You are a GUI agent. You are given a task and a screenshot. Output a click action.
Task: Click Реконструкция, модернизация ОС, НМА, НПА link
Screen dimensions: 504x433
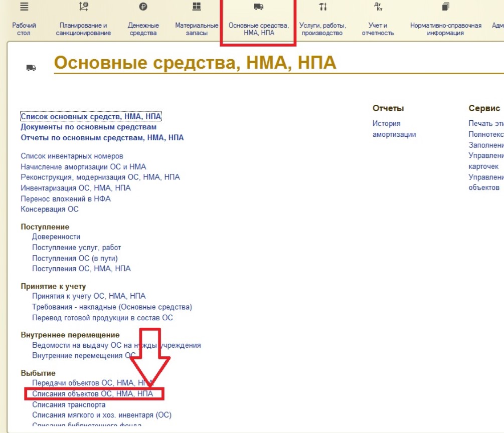click(100, 177)
